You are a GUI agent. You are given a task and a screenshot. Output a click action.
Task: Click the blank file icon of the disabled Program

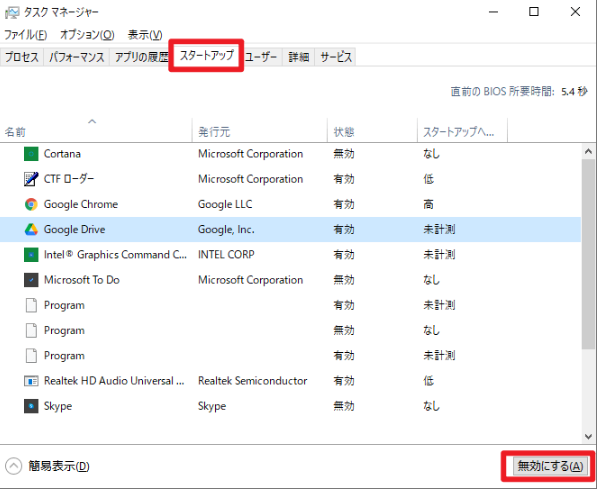click(x=31, y=330)
